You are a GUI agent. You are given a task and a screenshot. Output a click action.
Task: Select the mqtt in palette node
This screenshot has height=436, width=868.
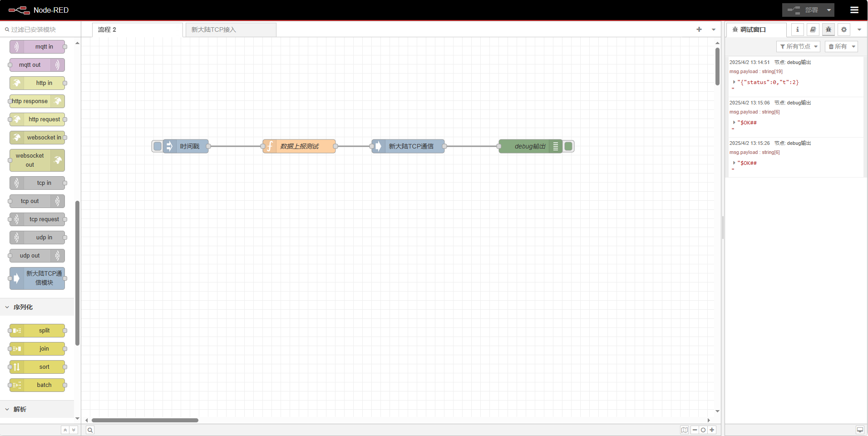[37, 47]
